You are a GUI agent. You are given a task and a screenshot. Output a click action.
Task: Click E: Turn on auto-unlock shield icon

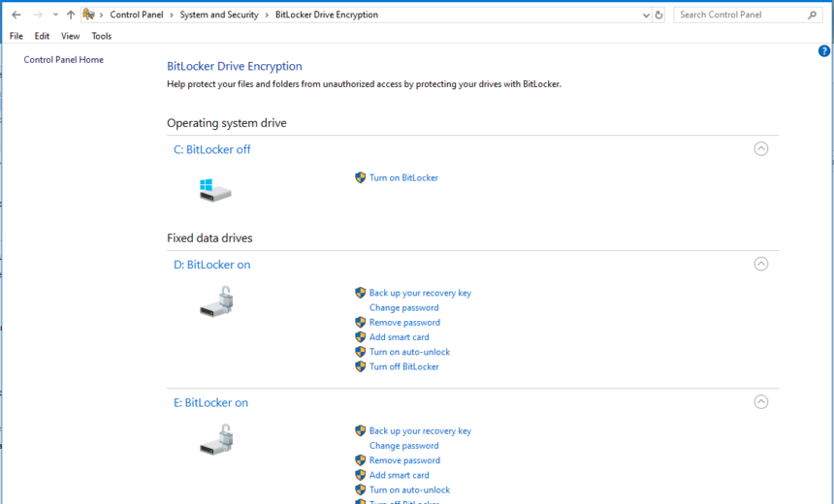tap(360, 490)
